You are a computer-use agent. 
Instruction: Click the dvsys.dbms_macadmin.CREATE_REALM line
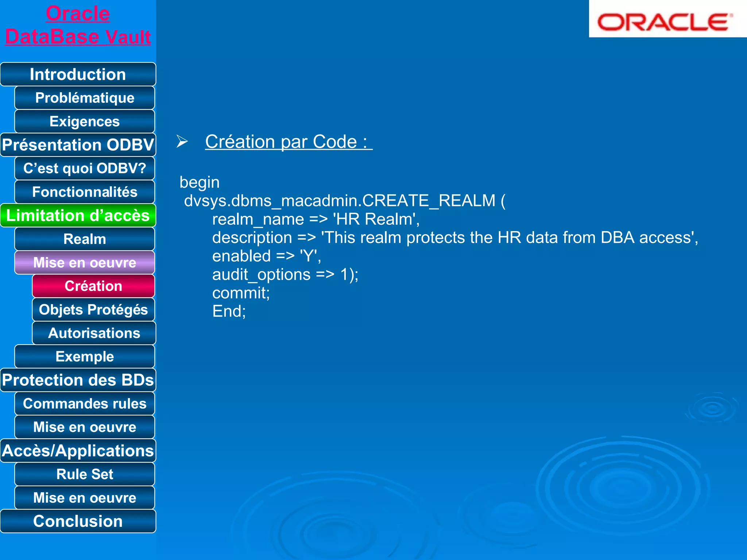[x=345, y=201]
